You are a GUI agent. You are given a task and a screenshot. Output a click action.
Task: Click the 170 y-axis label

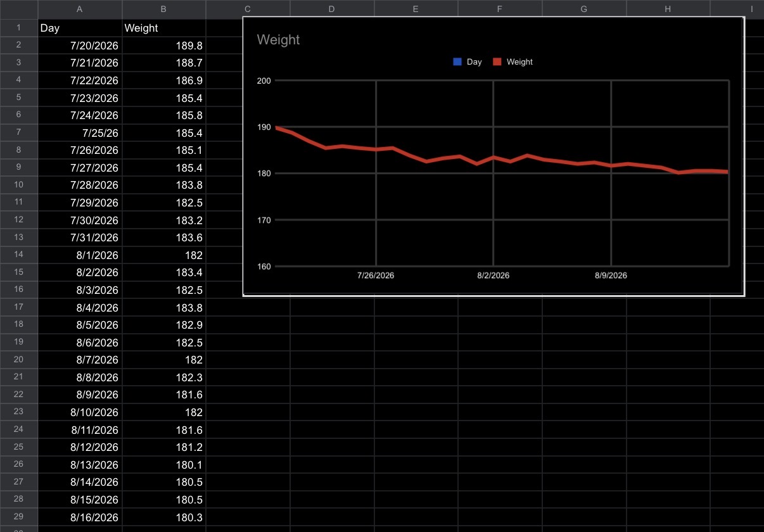tap(264, 220)
